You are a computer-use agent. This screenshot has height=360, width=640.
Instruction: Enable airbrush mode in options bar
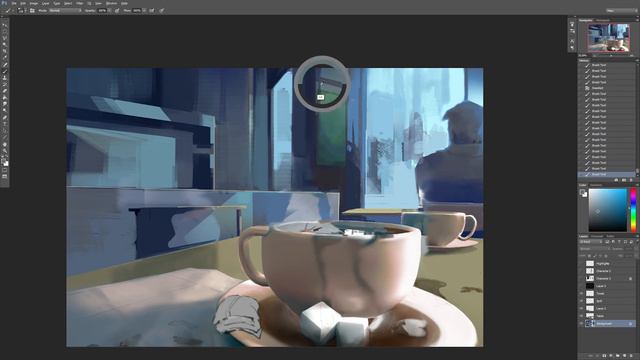152,10
